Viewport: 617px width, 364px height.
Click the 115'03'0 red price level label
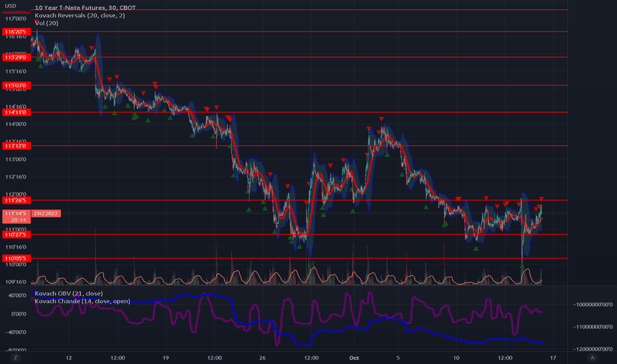(16, 85)
